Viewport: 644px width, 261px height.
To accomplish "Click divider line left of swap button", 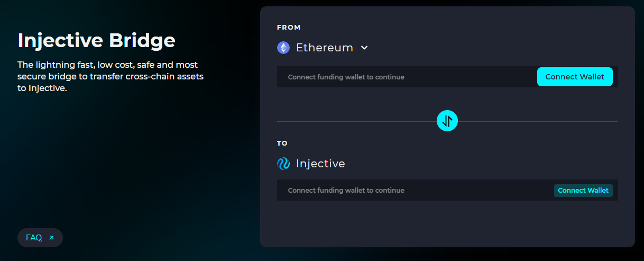I will click(357, 121).
